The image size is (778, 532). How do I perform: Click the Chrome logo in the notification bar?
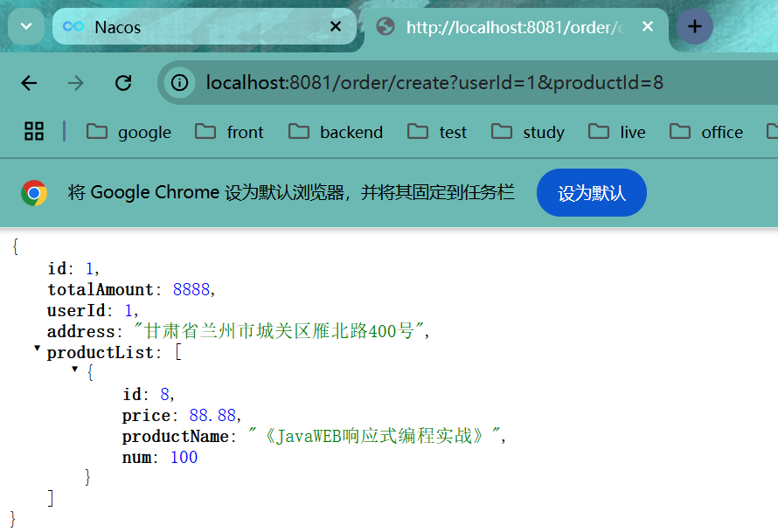(x=34, y=192)
